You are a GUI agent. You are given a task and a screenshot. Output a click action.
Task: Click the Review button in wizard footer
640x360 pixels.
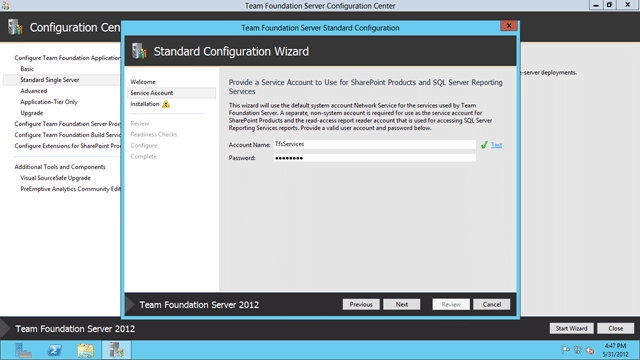pyautogui.click(x=451, y=304)
